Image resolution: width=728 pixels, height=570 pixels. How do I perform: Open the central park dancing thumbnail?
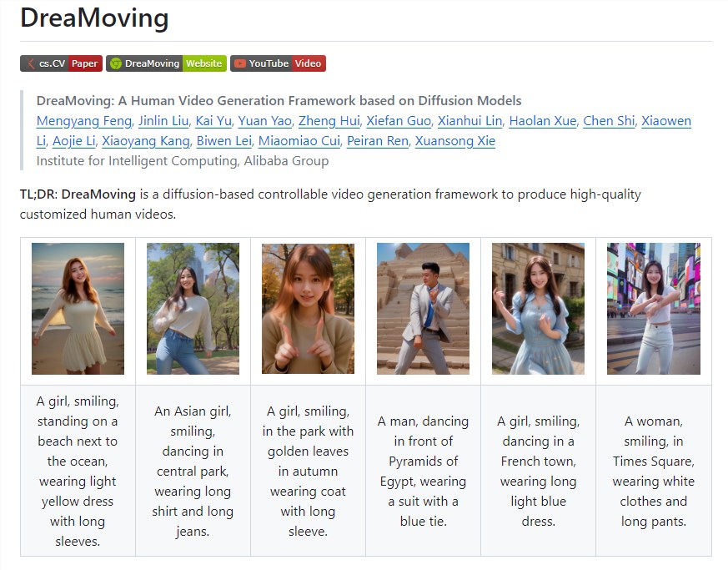pyautogui.click(x=193, y=309)
